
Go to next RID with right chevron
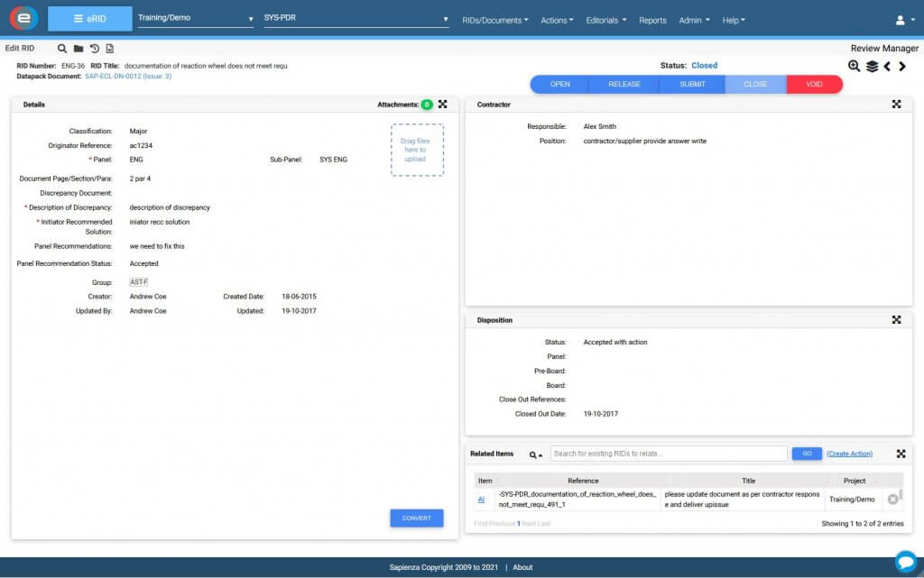902,67
